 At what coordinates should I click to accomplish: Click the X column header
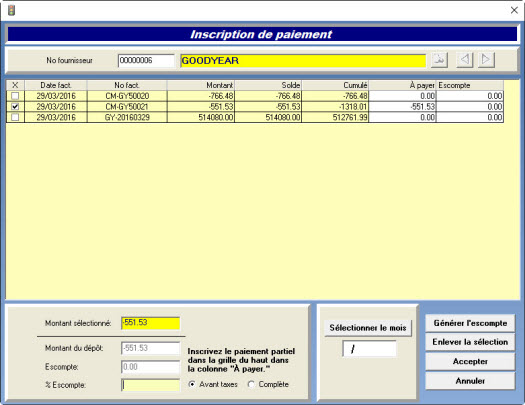15,85
